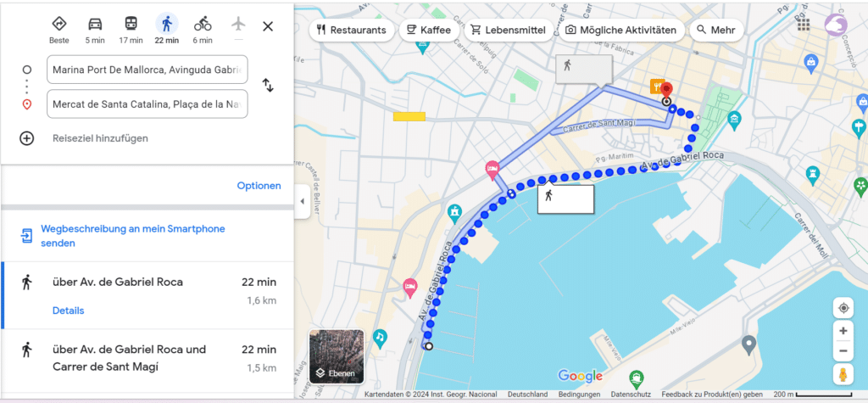
Task: Filter map by Restaurants chip
Action: tap(352, 30)
